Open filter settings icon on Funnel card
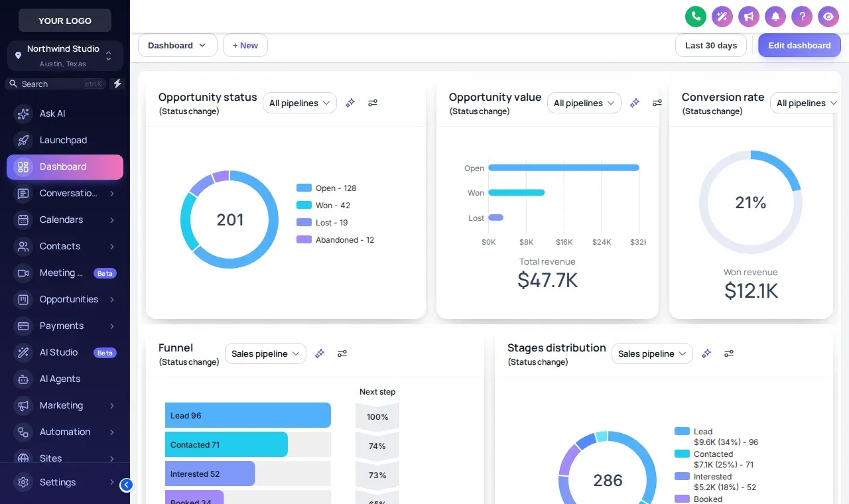 pyautogui.click(x=342, y=353)
